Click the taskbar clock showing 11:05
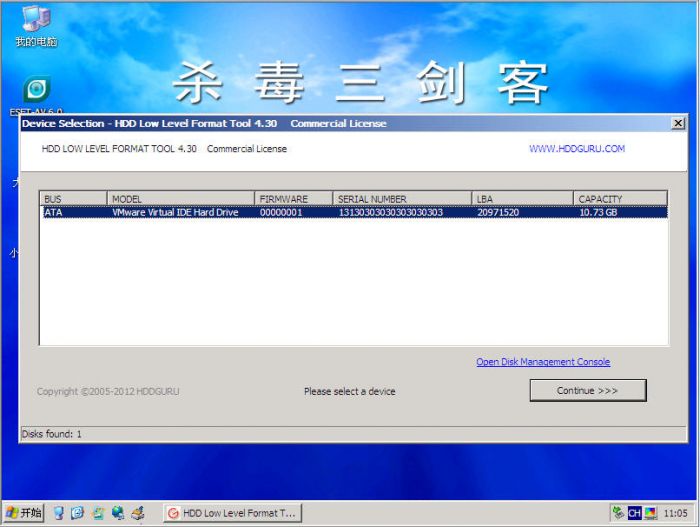This screenshot has height=527, width=700. 675,513
